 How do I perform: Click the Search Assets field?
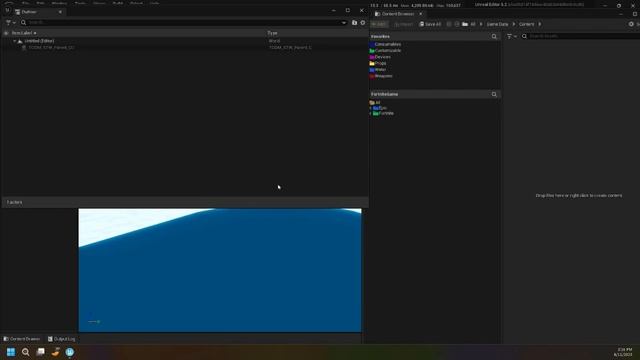(582, 36)
